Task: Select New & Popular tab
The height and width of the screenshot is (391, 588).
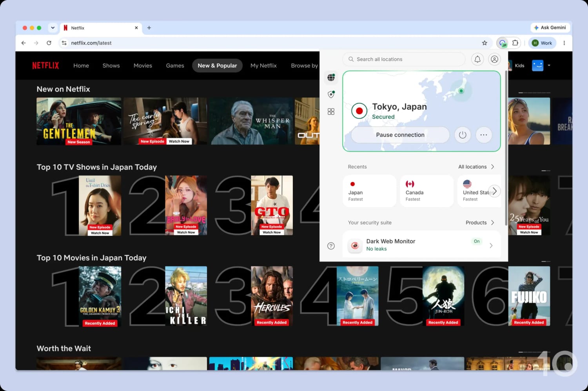Action: (x=217, y=65)
